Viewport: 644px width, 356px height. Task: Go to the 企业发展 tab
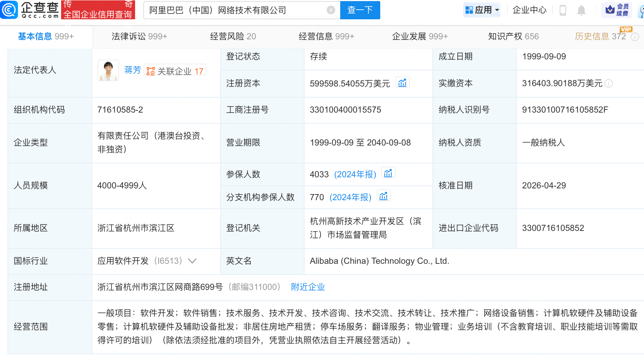tap(420, 36)
